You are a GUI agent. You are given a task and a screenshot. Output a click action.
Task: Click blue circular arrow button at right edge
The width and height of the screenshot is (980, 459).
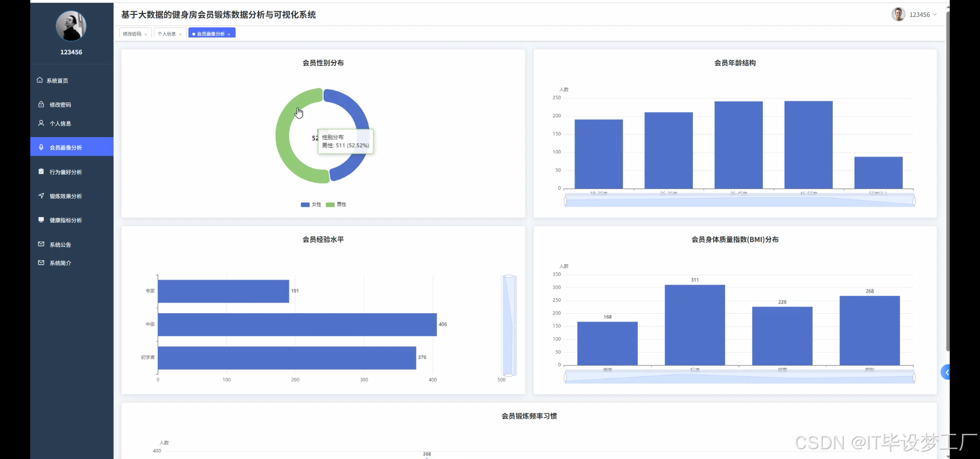(946, 372)
